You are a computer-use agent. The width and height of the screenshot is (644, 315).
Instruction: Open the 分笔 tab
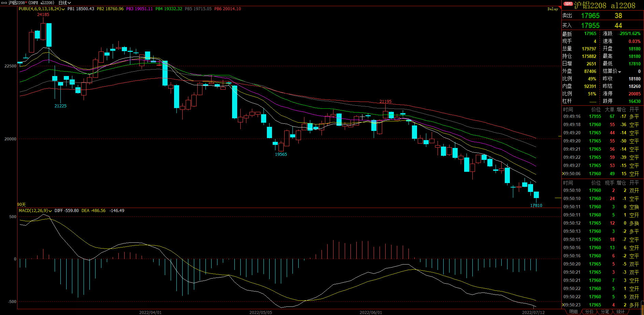pyautogui.click(x=605, y=312)
